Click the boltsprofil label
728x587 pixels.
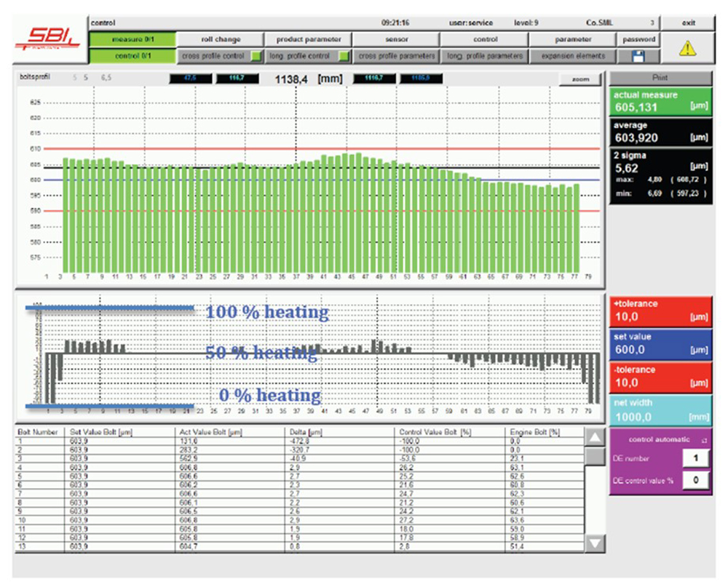(x=35, y=77)
